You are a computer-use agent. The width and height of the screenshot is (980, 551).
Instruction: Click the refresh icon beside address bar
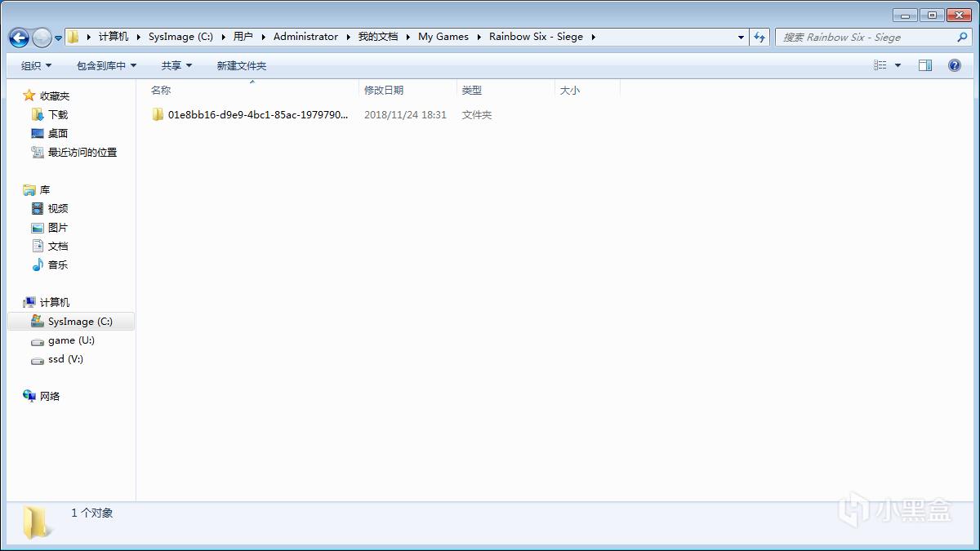[760, 37]
